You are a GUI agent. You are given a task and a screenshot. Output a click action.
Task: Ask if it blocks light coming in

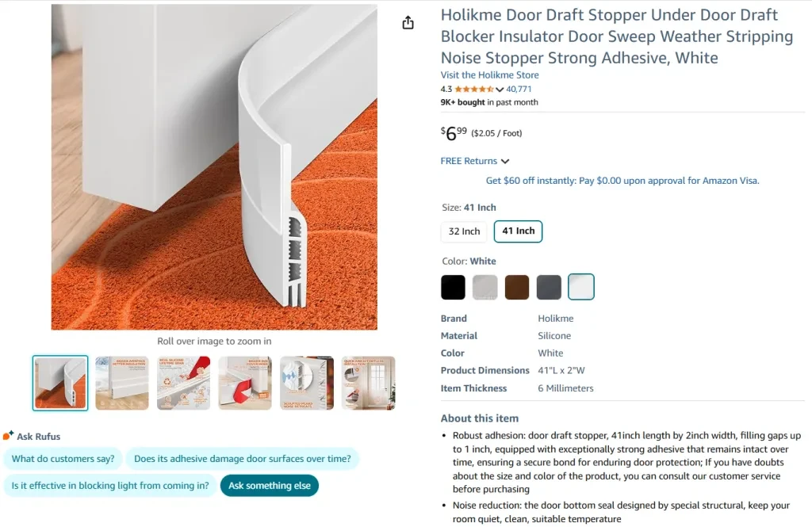point(110,486)
